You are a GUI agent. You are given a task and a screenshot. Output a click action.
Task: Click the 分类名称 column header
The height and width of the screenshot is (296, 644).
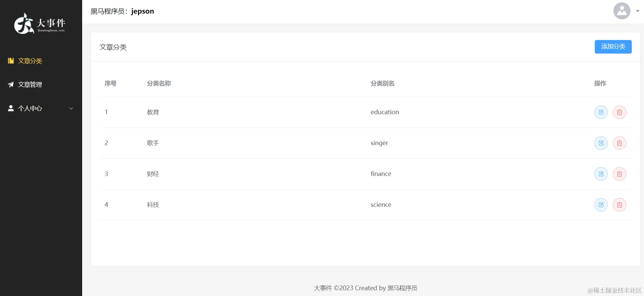click(159, 83)
